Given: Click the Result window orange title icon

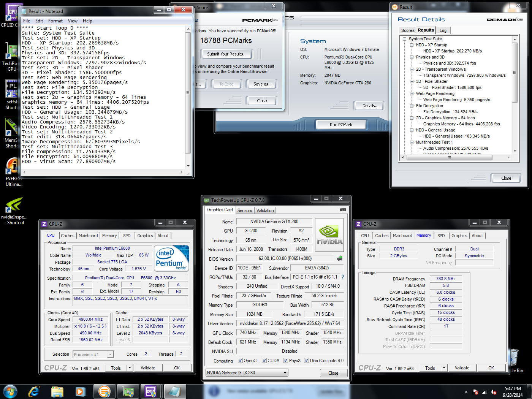Looking at the screenshot, I should click(x=395, y=7).
